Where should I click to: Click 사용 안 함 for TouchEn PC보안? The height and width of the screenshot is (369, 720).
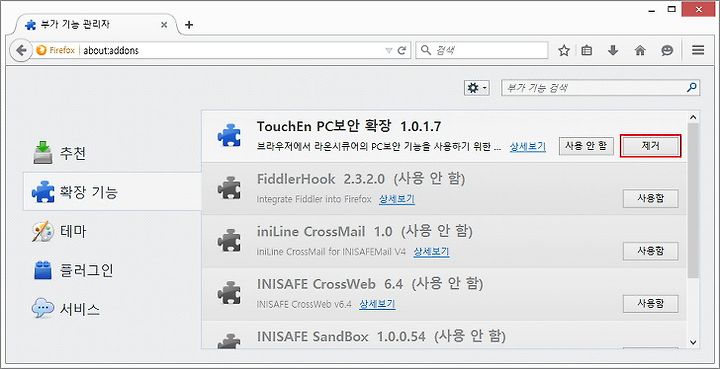coord(586,146)
